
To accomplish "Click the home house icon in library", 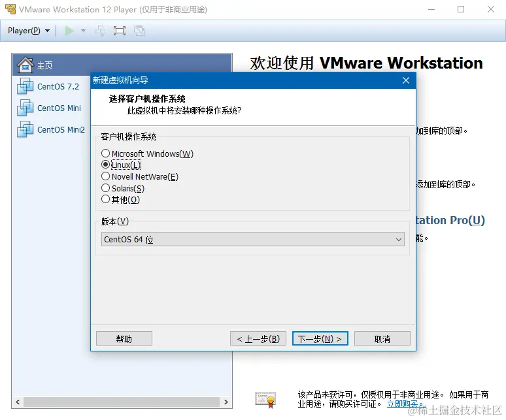I will click(25, 65).
